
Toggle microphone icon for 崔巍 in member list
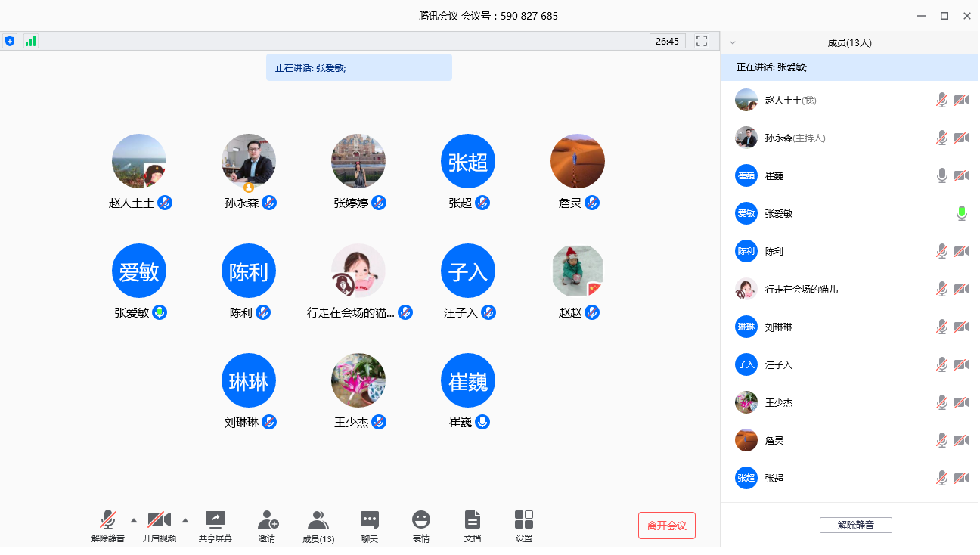click(x=941, y=176)
